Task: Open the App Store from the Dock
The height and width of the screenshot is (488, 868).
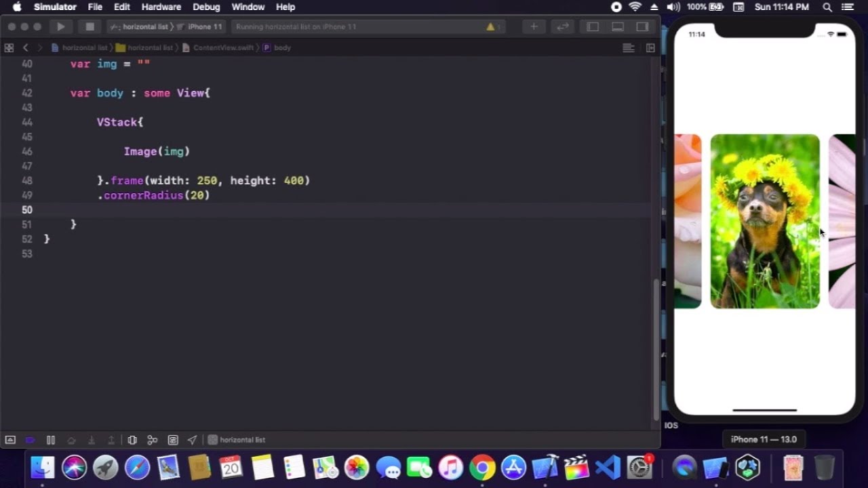Action: [x=513, y=467]
